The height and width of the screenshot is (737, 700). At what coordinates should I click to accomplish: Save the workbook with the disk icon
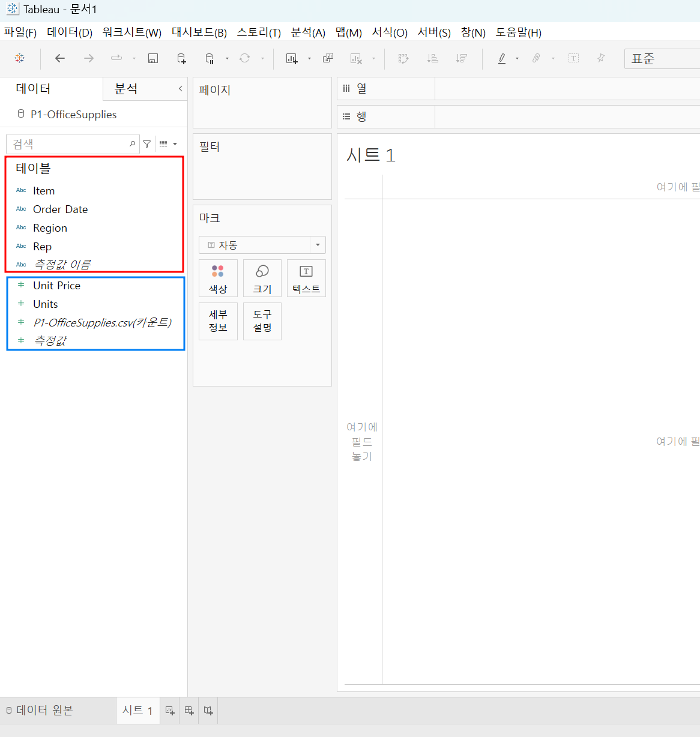point(153,58)
